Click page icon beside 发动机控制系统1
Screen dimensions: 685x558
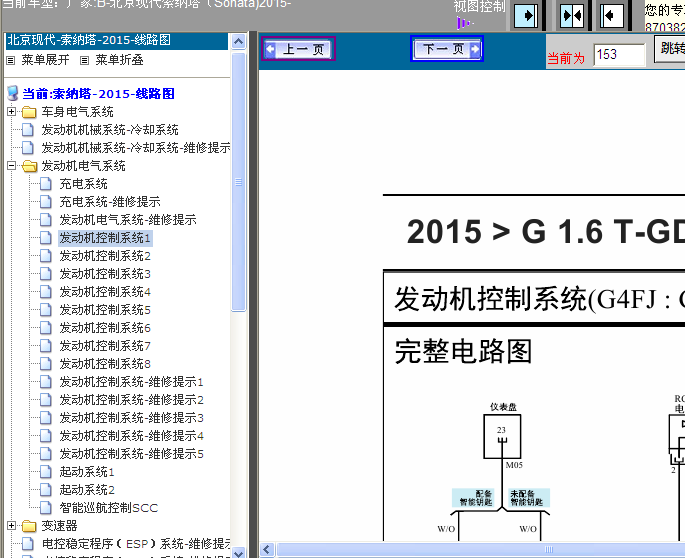click(45, 238)
